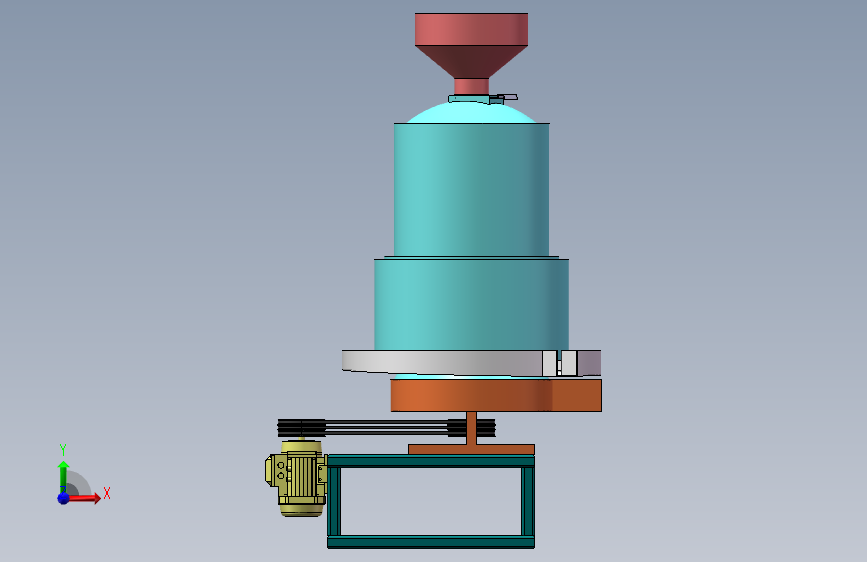Select the green Y axis arrow
The height and width of the screenshot is (562, 867).
click(x=64, y=476)
